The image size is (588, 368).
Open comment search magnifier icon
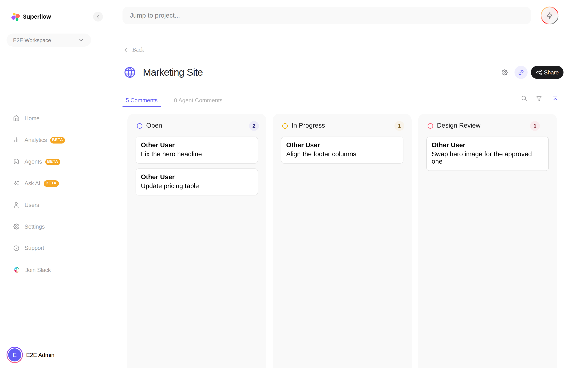pos(524,99)
